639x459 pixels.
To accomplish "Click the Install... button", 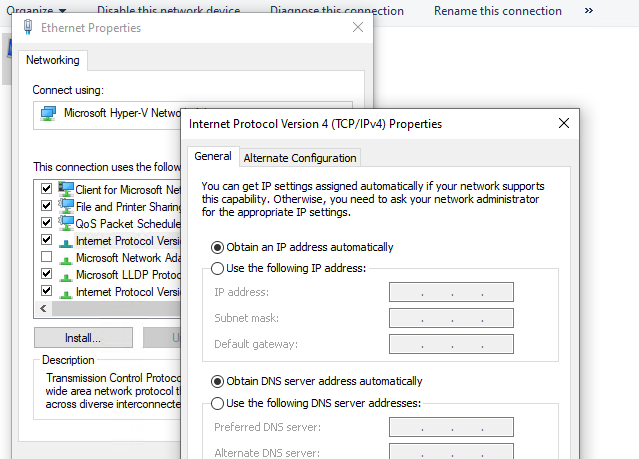I will tap(83, 338).
